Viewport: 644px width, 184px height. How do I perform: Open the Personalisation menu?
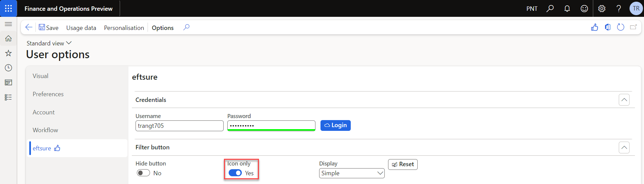(x=124, y=28)
